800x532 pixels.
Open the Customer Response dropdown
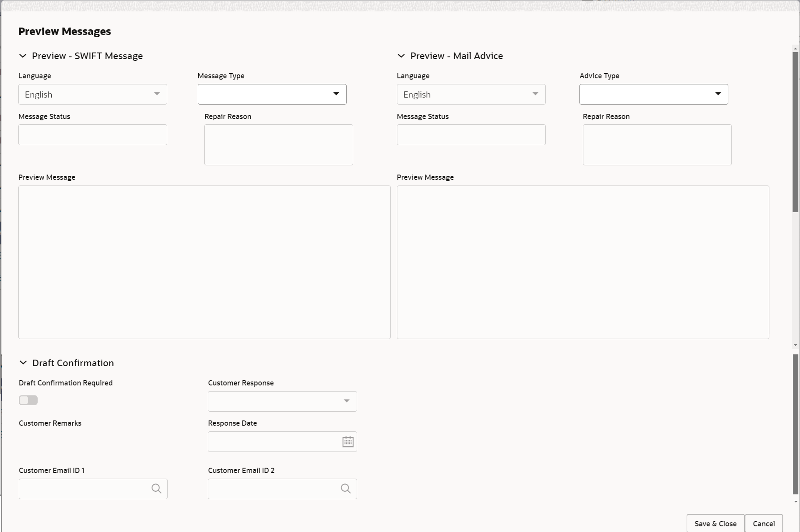point(282,401)
